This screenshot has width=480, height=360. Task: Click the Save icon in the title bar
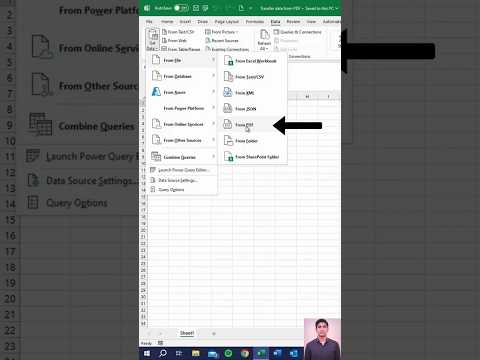point(196,8)
